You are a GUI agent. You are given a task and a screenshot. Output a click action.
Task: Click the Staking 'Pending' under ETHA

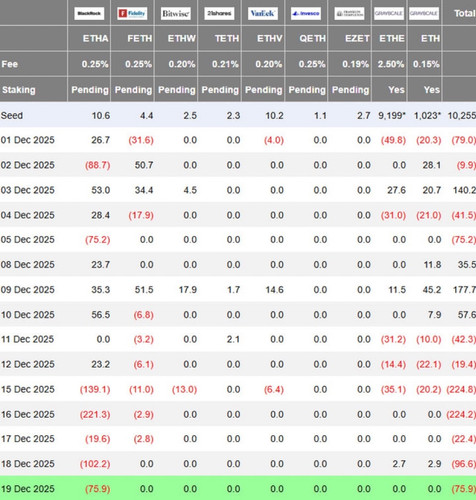tap(90, 90)
